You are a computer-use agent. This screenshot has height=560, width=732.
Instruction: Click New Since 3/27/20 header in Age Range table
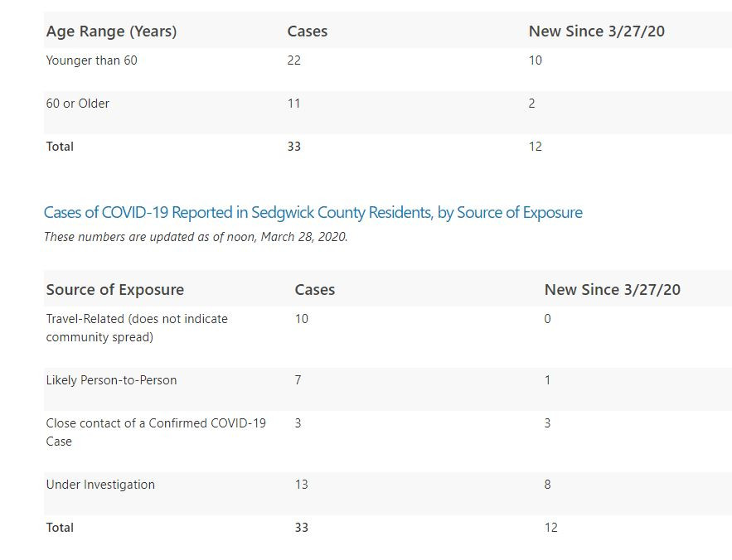(597, 31)
